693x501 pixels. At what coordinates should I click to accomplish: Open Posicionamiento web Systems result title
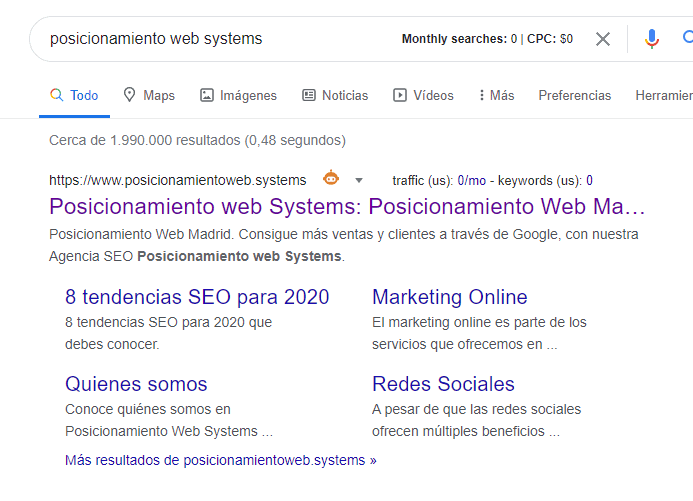(347, 206)
